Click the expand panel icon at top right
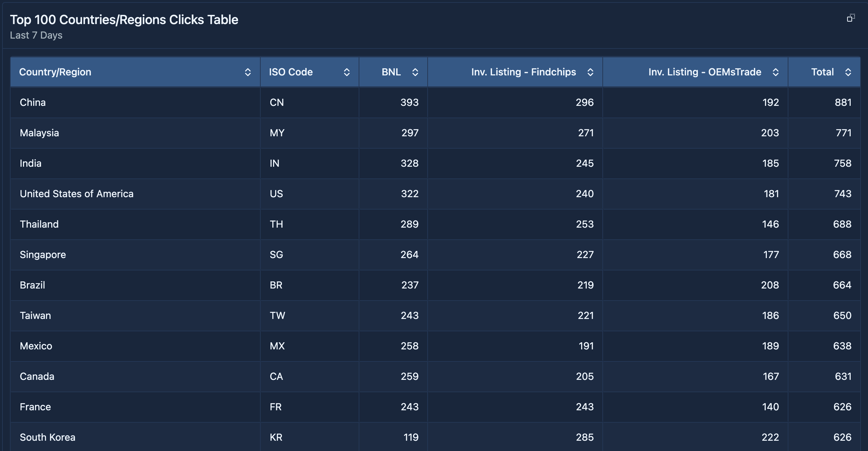 click(851, 18)
